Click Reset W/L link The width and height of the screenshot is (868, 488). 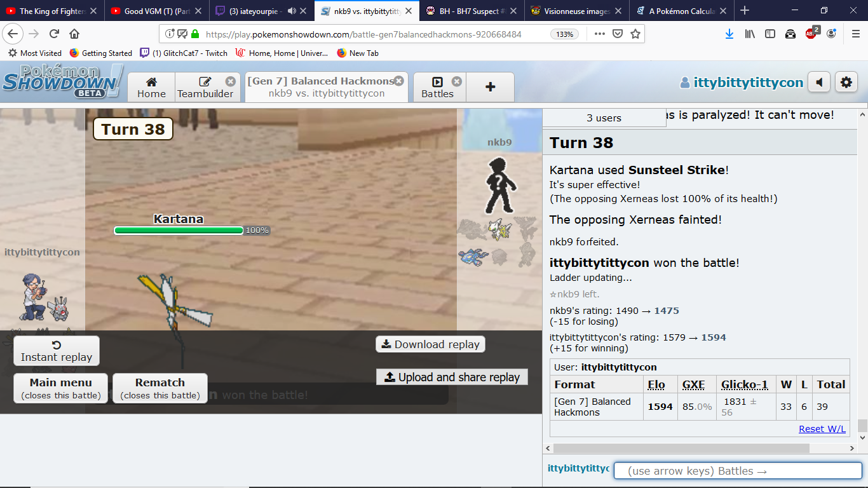coord(822,429)
